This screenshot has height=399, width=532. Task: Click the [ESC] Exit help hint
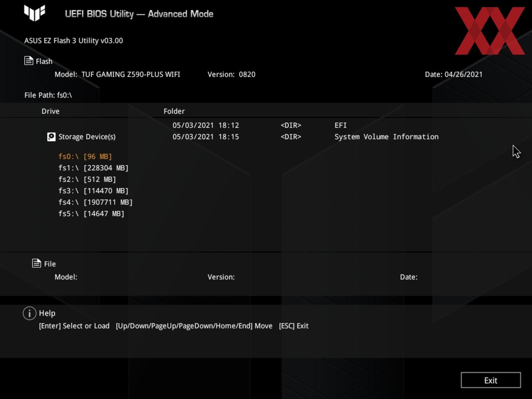[294, 326]
